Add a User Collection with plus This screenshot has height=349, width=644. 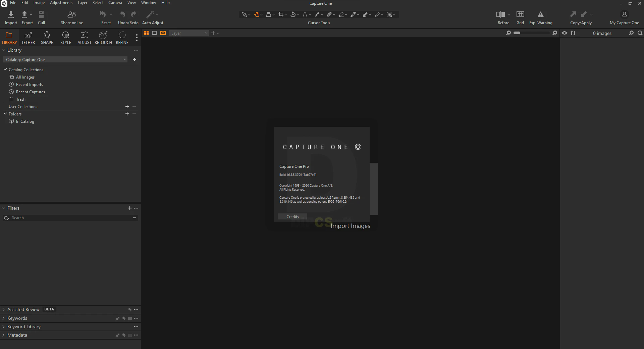127,106
